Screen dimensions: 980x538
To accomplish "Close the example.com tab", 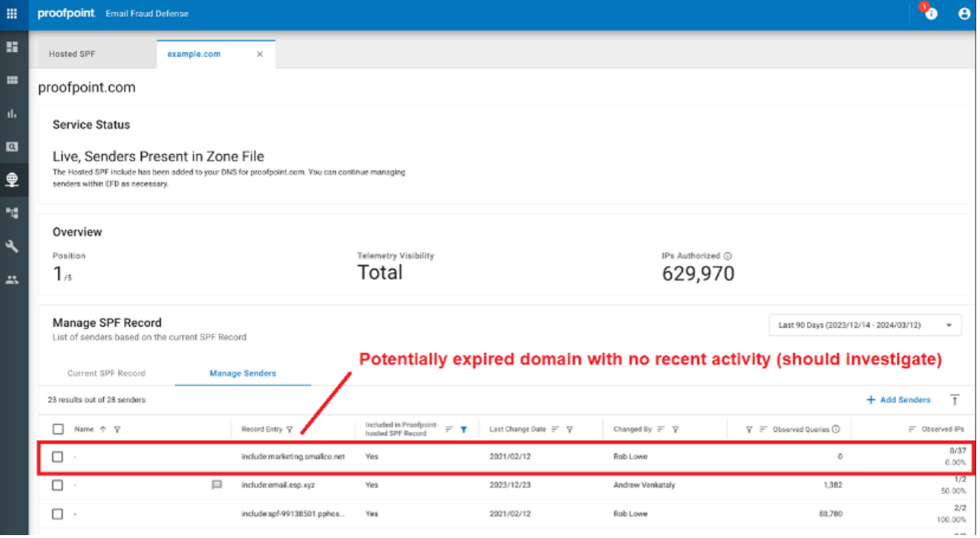I will [x=260, y=54].
